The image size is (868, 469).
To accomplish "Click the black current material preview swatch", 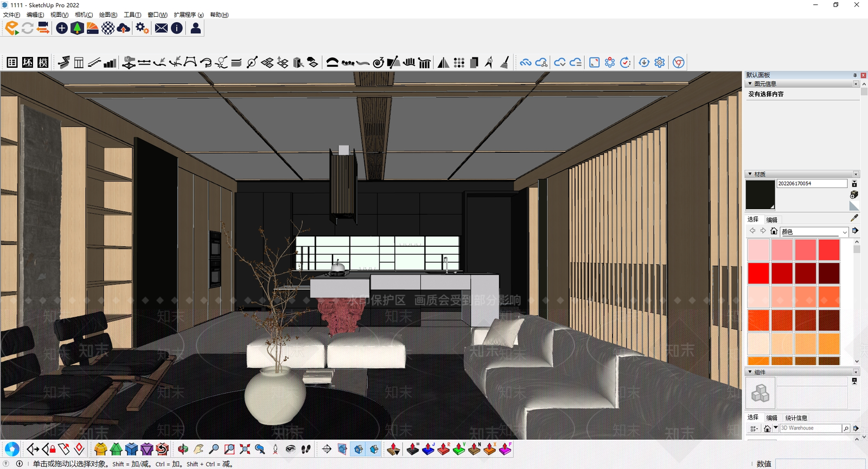I will point(760,195).
